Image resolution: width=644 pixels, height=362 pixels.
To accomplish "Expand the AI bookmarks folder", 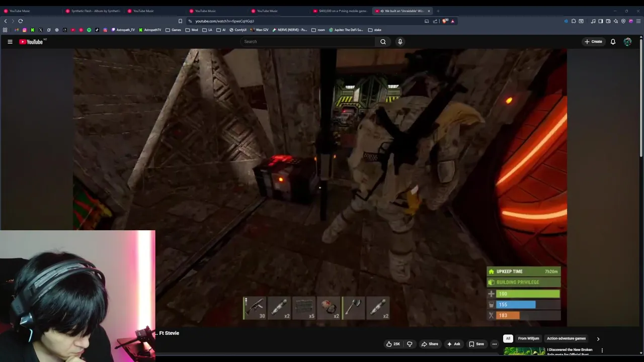I will pos(221,30).
